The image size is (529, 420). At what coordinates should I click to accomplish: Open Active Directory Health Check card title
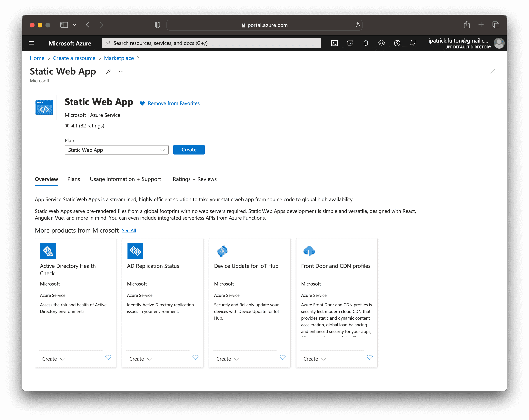[68, 270]
